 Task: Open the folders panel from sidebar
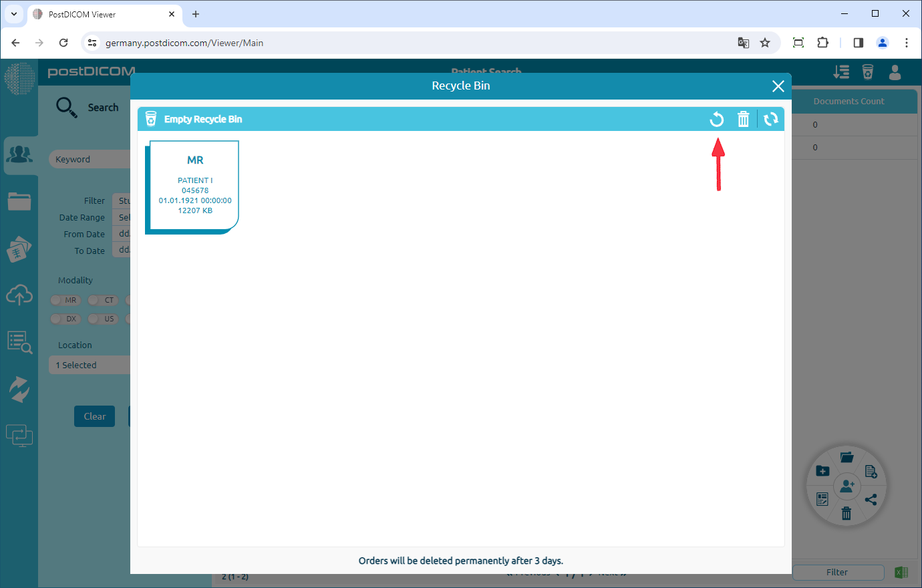(19, 201)
